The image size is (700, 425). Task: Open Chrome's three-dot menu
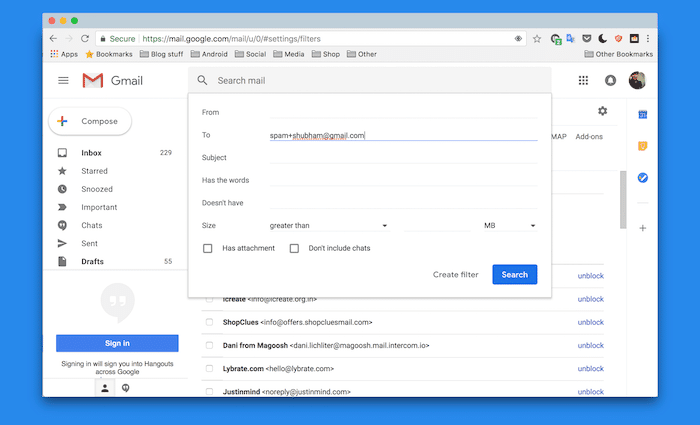[648, 39]
